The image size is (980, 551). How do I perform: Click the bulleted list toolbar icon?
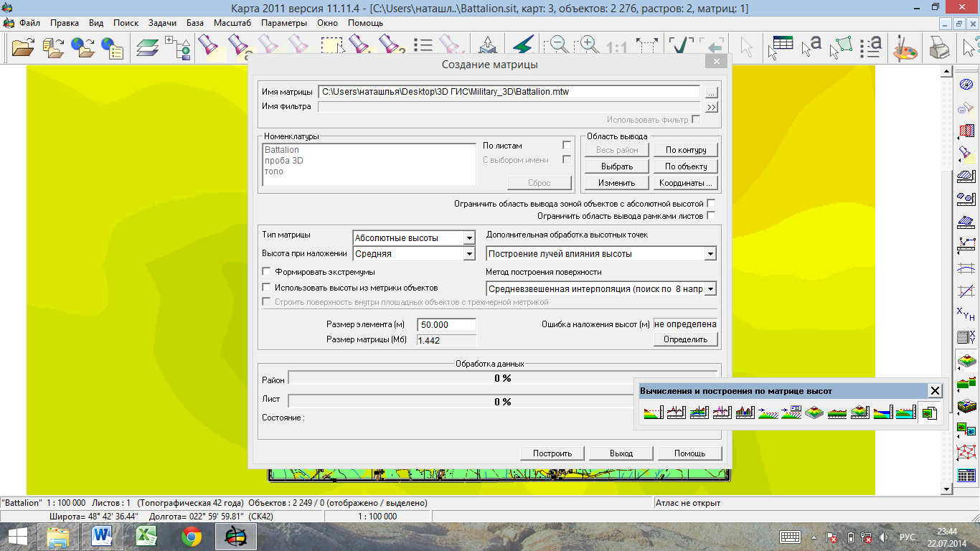coord(423,47)
